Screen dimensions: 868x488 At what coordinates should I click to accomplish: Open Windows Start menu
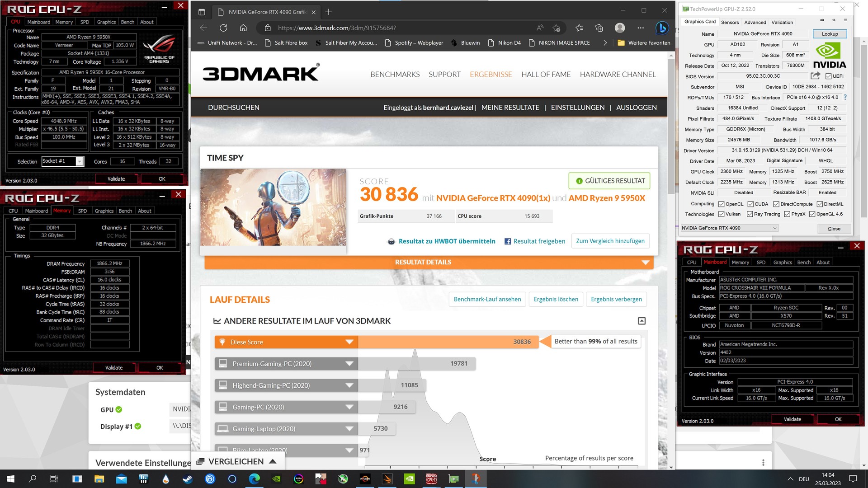point(11,479)
